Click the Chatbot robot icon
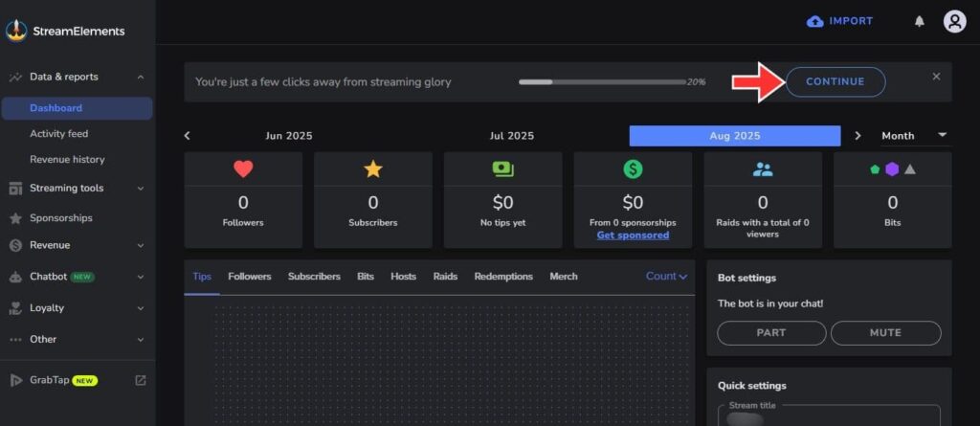Screen dimensions: 980x426 [15, 277]
